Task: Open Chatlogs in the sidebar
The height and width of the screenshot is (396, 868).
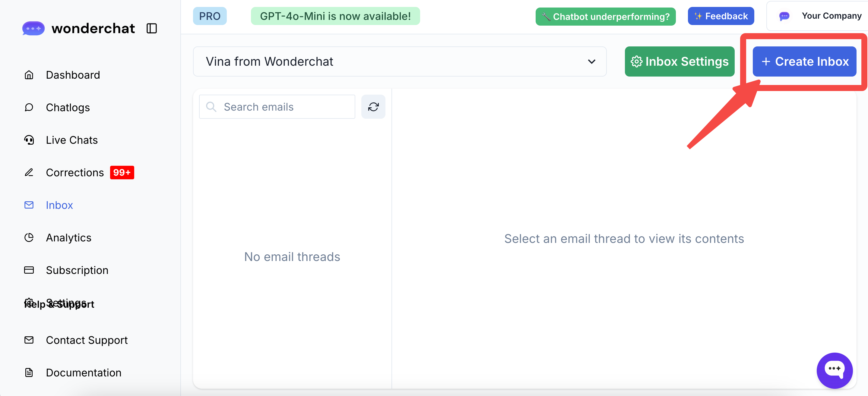Action: tap(68, 107)
